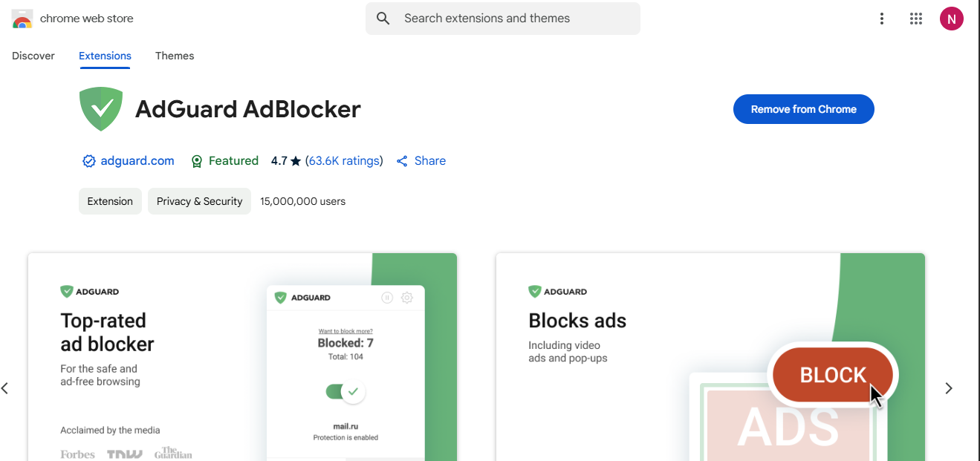The width and height of the screenshot is (980, 461).
Task: Switch to the Discover tab
Action: (x=33, y=56)
